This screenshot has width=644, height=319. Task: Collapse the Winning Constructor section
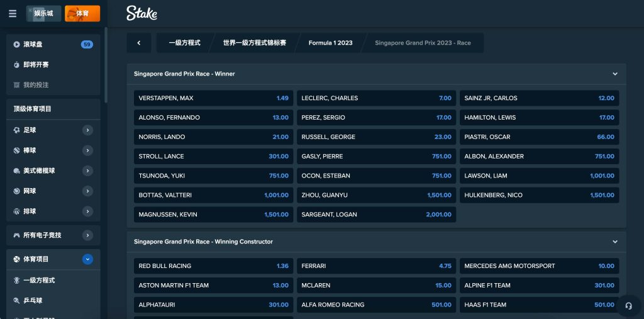[x=615, y=242]
